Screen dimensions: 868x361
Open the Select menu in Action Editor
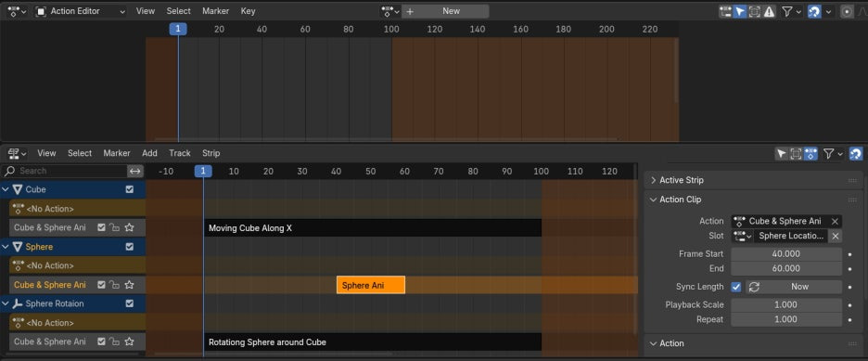pyautogui.click(x=178, y=11)
